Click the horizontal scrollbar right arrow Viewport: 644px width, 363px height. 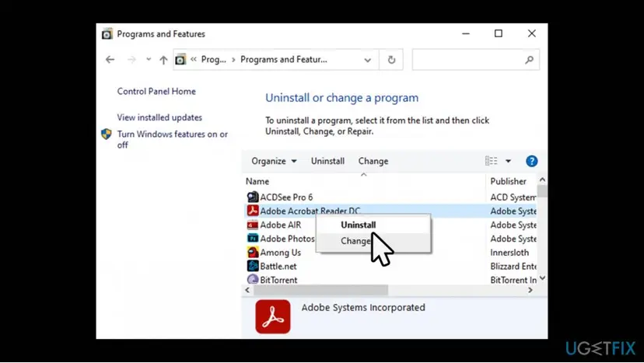pyautogui.click(x=530, y=290)
